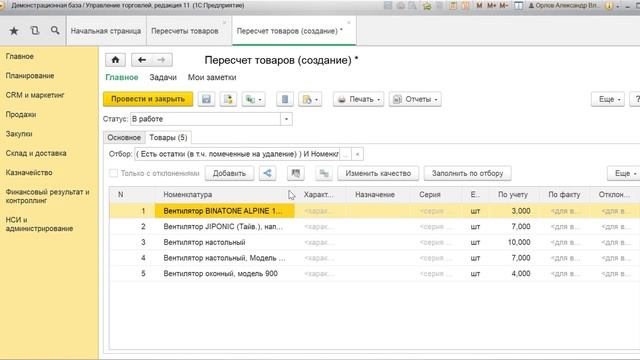Open the Печать dropdown

click(358, 99)
